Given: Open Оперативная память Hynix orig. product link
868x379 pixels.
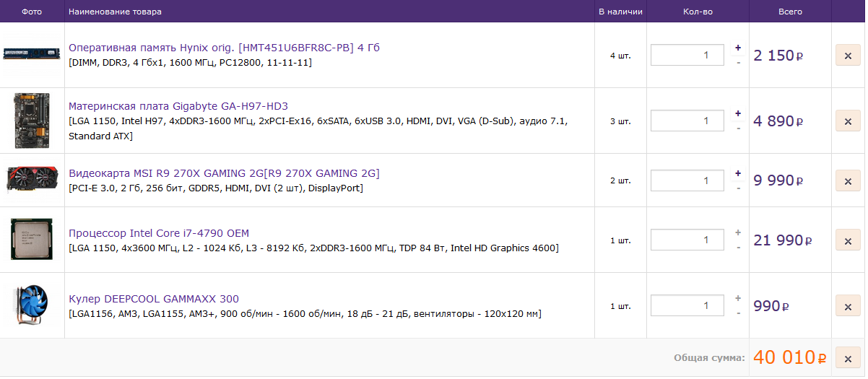Looking at the screenshot, I should (x=224, y=48).
